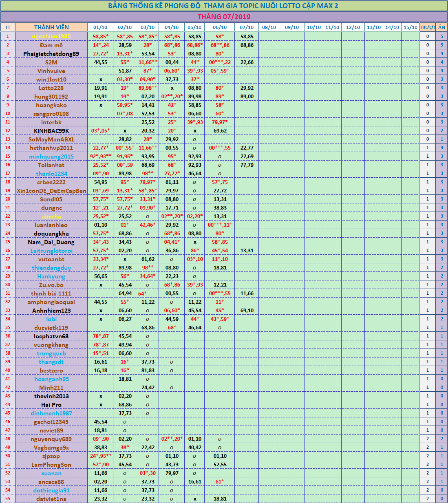
Task: Select member name thiendangduy
Action: click(x=51, y=267)
